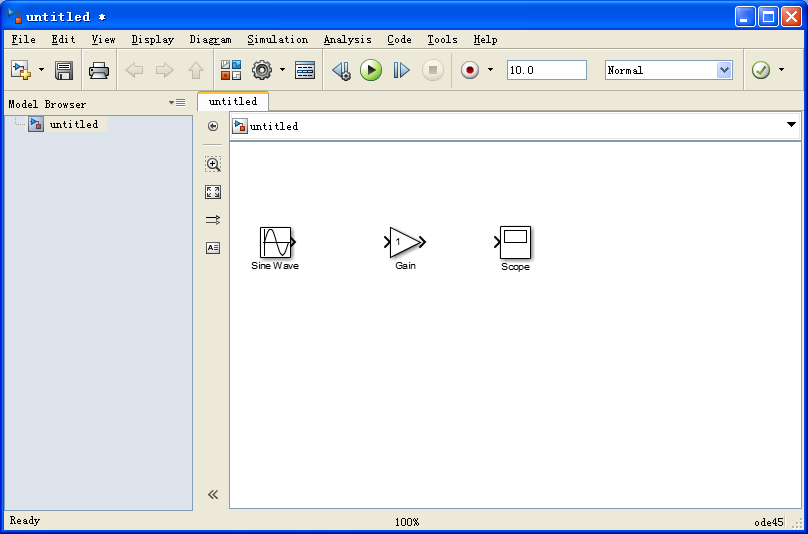The image size is (808, 534).
Task: Open Model Configuration Parameters gear
Action: point(262,70)
